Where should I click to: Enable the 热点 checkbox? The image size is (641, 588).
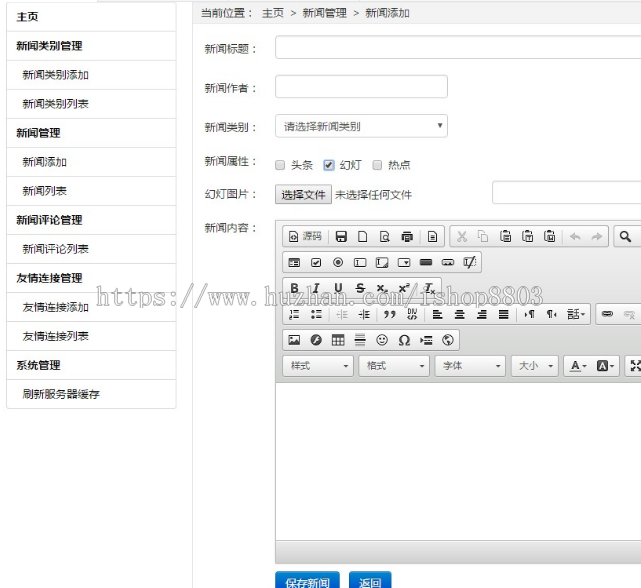[x=377, y=165]
